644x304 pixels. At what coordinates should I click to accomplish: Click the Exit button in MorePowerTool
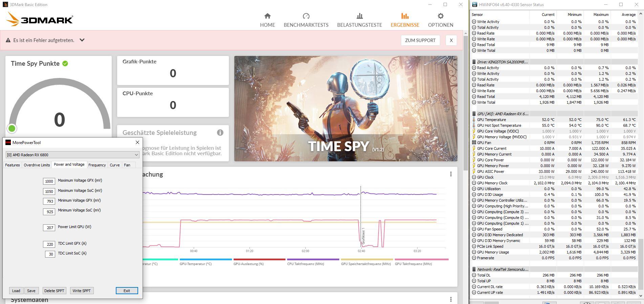127,291
